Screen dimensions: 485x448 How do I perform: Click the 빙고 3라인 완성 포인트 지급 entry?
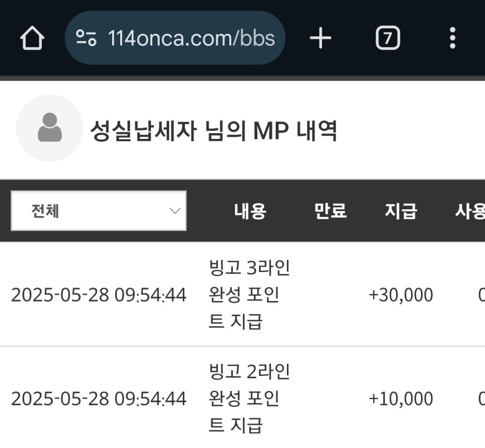tap(249, 295)
